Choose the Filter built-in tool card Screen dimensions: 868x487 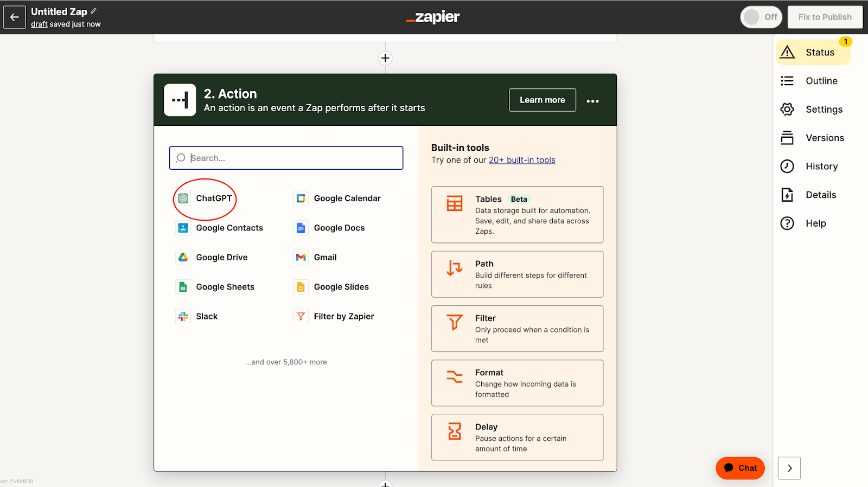click(x=517, y=329)
